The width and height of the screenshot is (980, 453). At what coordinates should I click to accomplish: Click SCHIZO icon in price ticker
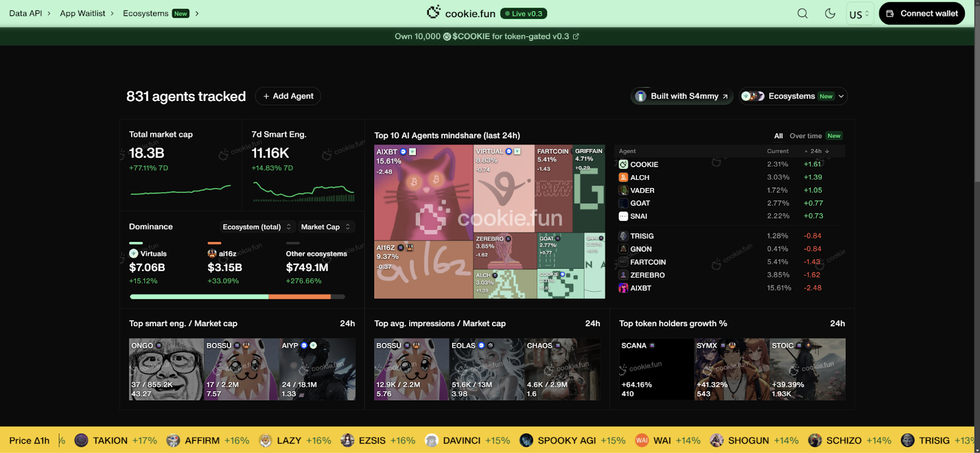click(815, 440)
